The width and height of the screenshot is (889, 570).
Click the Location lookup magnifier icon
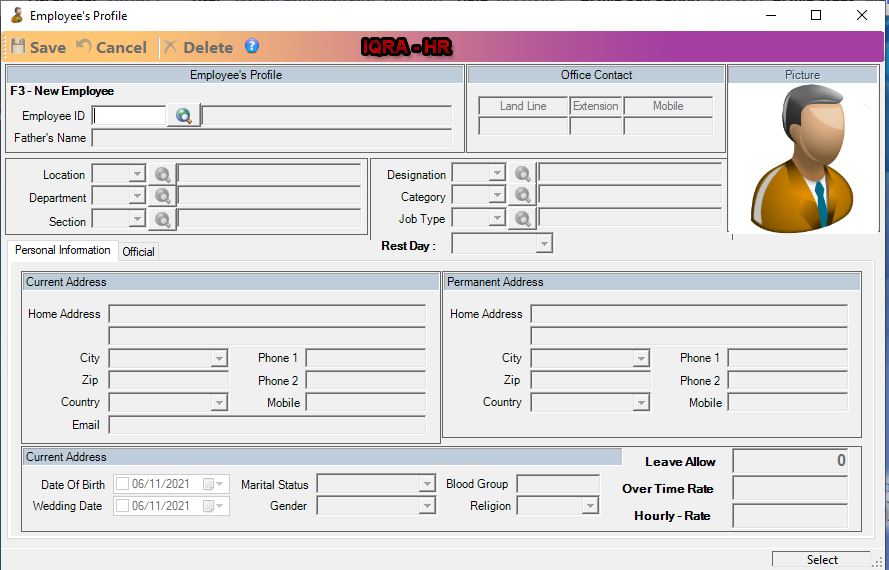(x=162, y=174)
